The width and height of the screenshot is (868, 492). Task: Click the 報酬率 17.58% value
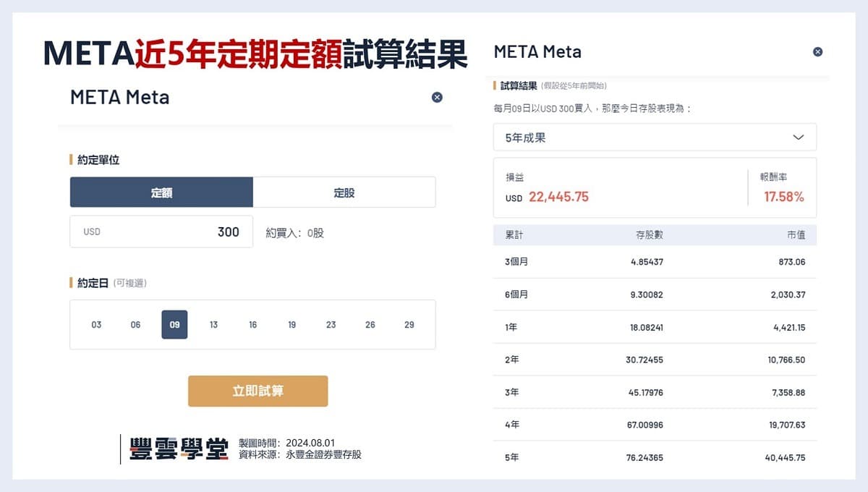point(784,195)
